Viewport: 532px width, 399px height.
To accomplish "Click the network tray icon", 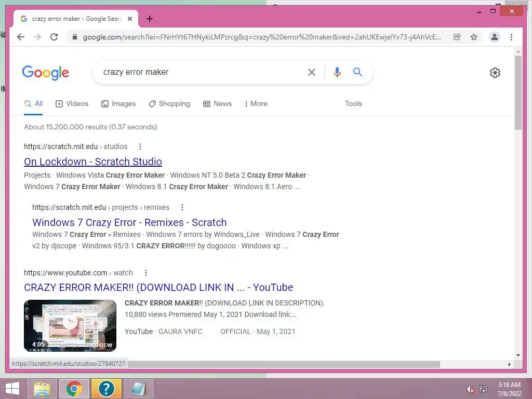I will point(483,389).
